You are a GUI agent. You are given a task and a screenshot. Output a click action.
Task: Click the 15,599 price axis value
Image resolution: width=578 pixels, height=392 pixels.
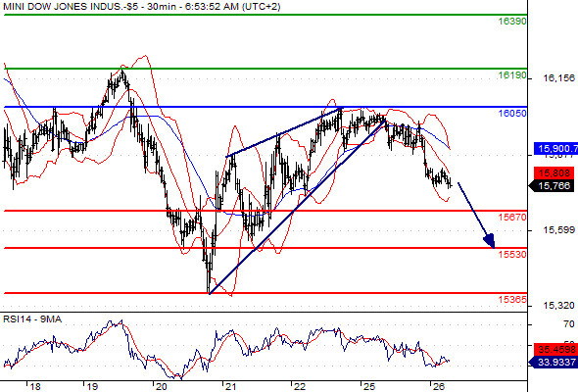(x=558, y=230)
